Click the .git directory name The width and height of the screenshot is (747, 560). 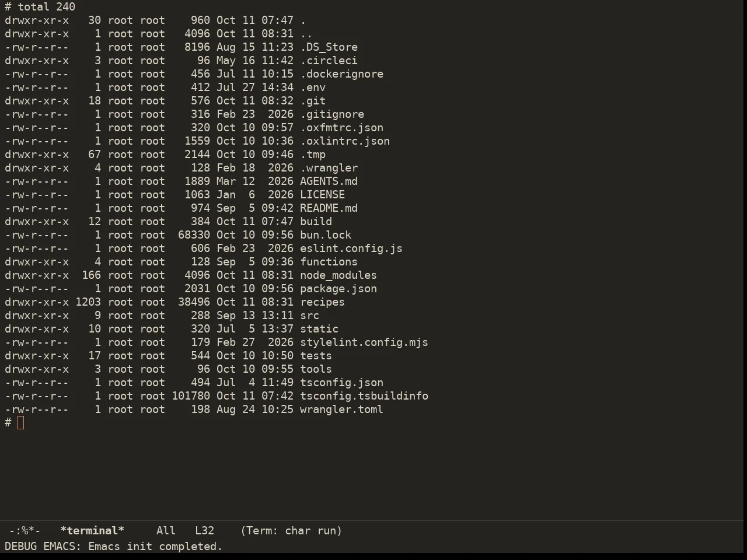pyautogui.click(x=313, y=101)
